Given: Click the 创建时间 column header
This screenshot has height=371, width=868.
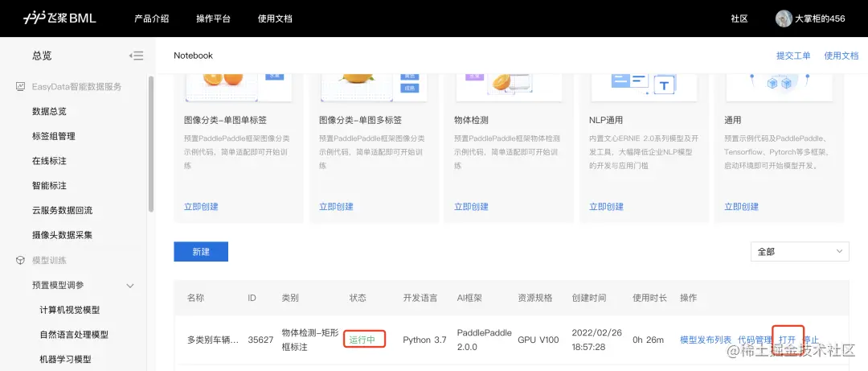Looking at the screenshot, I should tap(589, 298).
